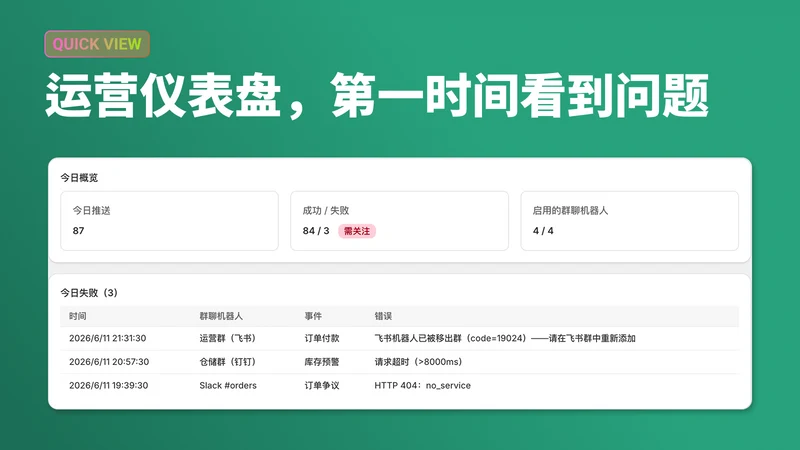Click the headline 运营仪表盘，第一时间看到问题
The image size is (800, 450).
point(377,96)
